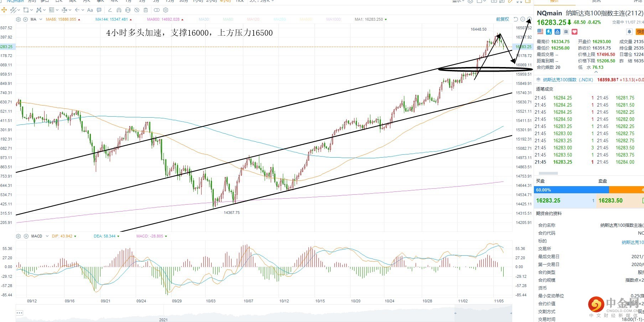Toggle the magnet snap tool
644x322 pixels.
pos(119,10)
